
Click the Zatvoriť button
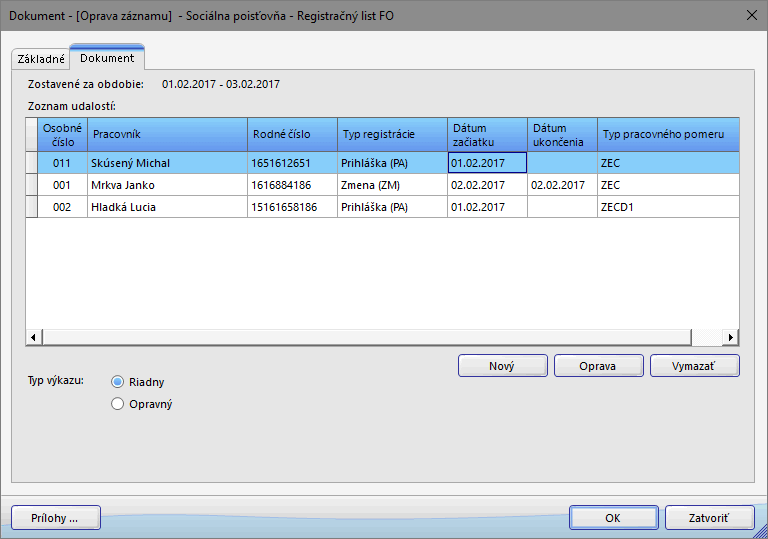click(708, 518)
